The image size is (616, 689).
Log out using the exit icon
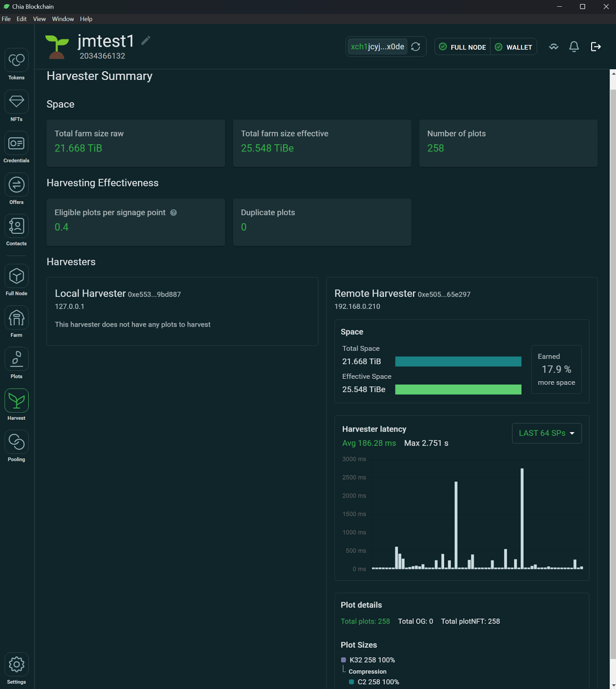click(x=596, y=47)
